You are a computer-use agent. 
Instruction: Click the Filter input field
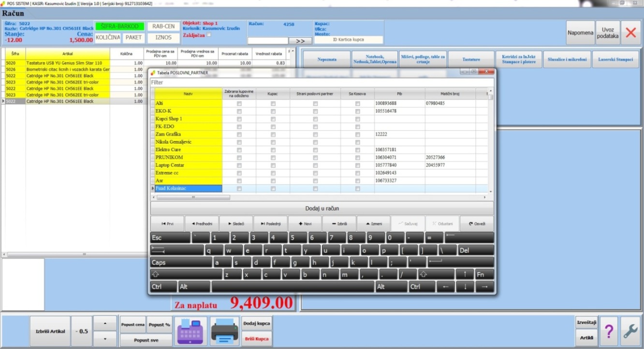(x=322, y=82)
